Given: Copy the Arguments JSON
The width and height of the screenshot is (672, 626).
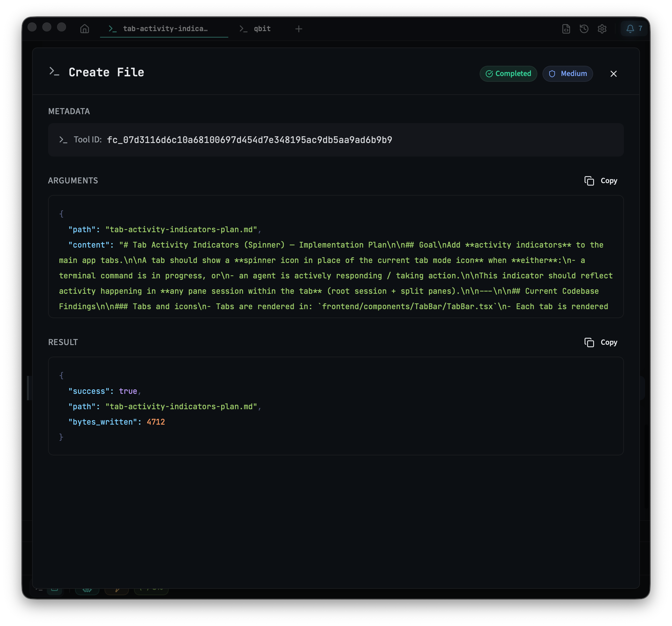Looking at the screenshot, I should pos(601,181).
